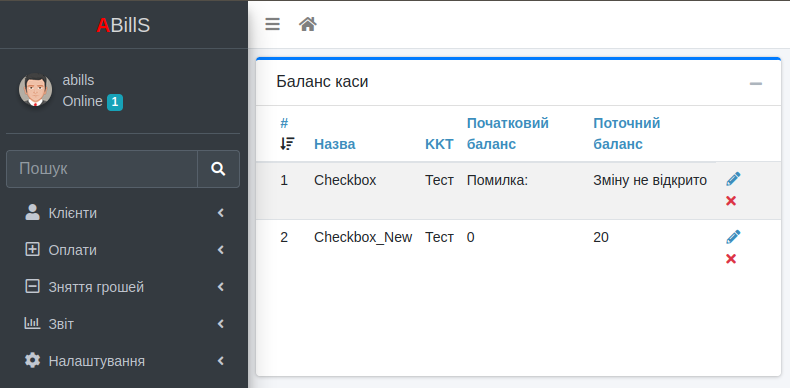790x388 pixels.
Task: Go to home via the house icon
Action: tap(308, 24)
